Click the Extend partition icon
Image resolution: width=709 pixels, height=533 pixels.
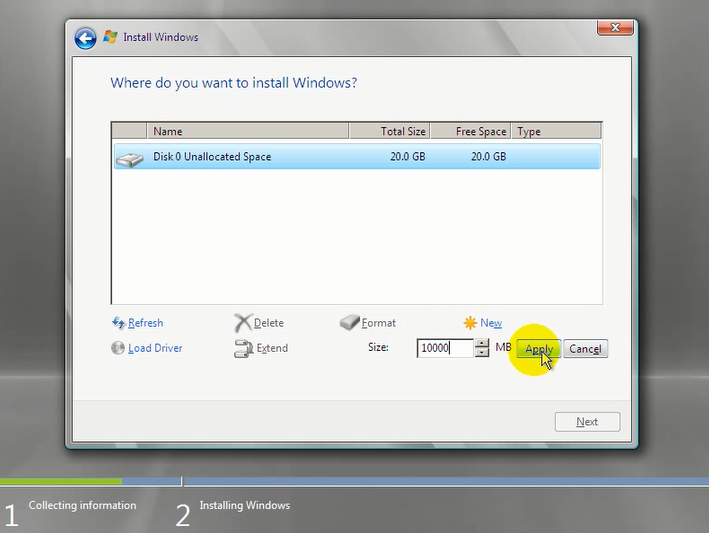click(244, 349)
